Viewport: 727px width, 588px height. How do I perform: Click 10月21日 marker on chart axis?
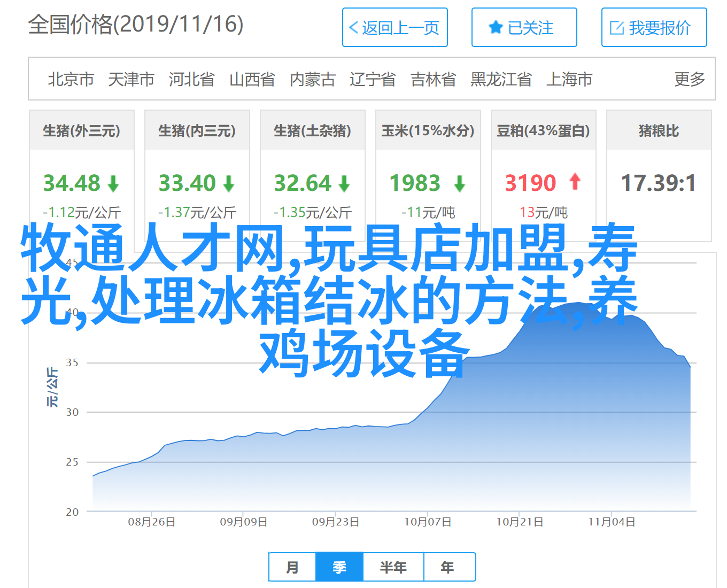coord(520,522)
